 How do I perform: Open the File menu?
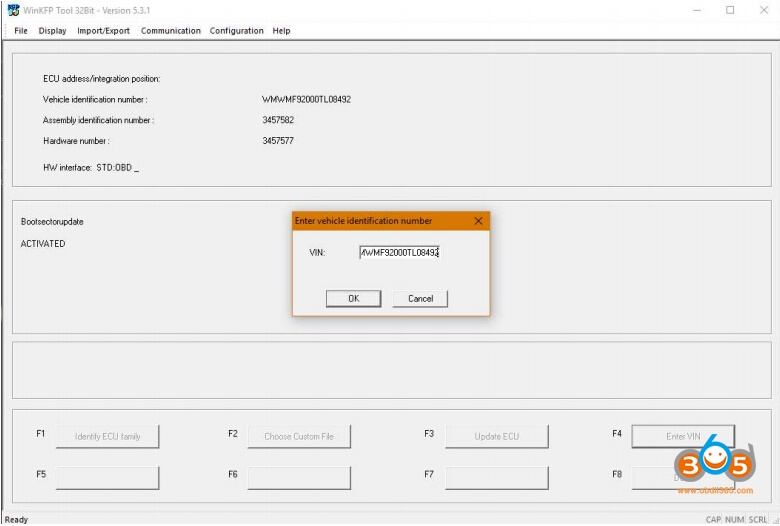click(x=21, y=31)
